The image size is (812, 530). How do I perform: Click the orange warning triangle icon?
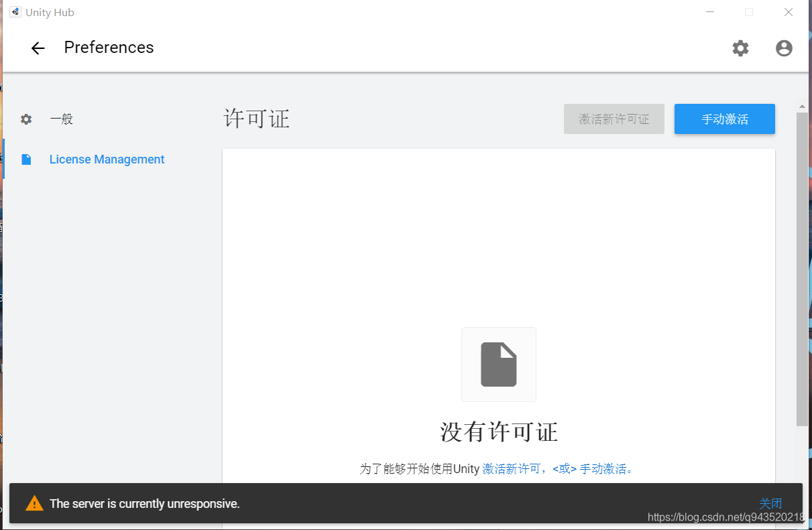point(34,503)
